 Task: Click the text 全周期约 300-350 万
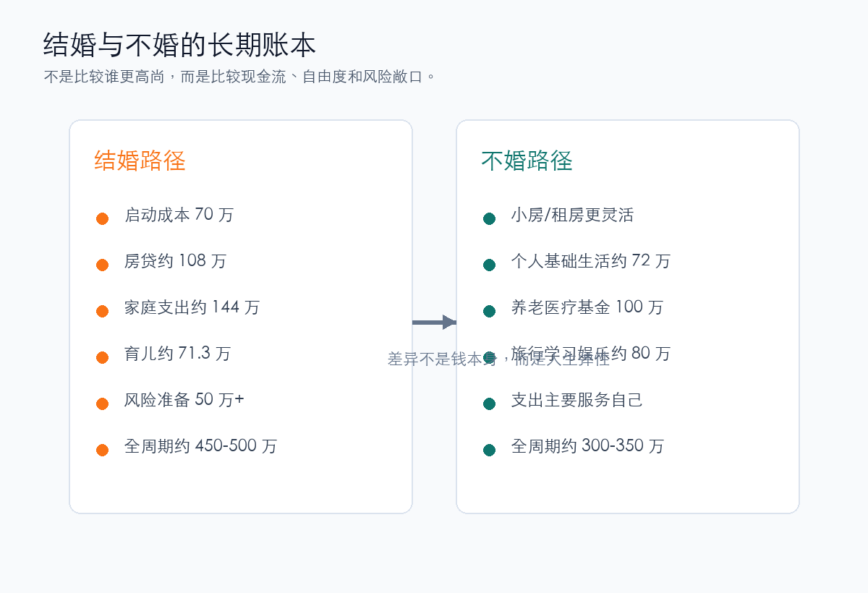(587, 446)
